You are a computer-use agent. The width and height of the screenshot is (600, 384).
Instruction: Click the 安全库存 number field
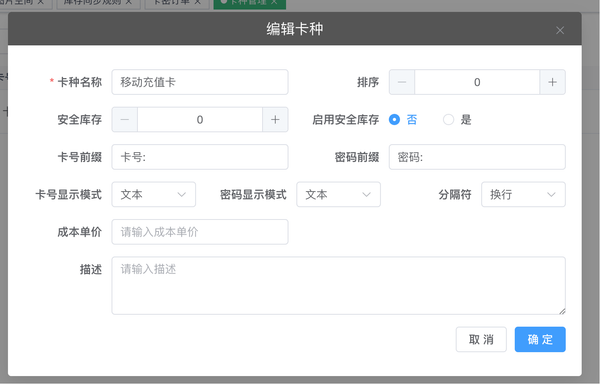point(200,119)
